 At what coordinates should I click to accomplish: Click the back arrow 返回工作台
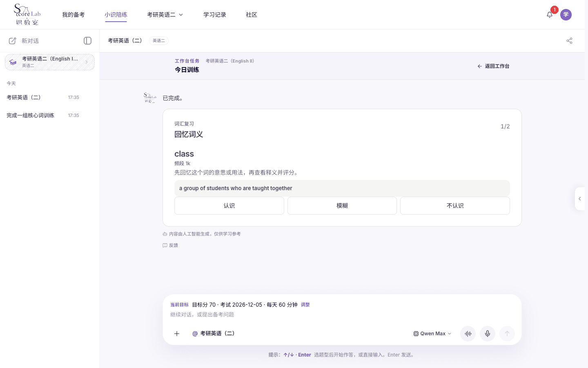tap(493, 66)
